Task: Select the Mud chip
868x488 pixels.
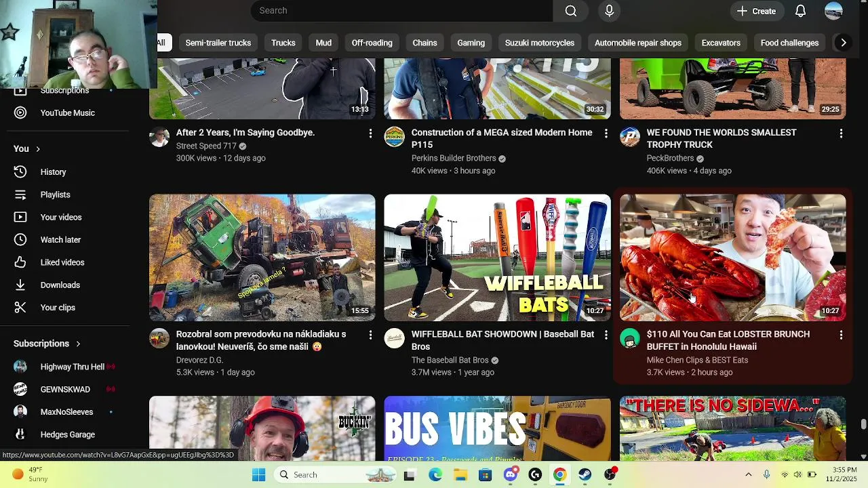Action: click(323, 43)
